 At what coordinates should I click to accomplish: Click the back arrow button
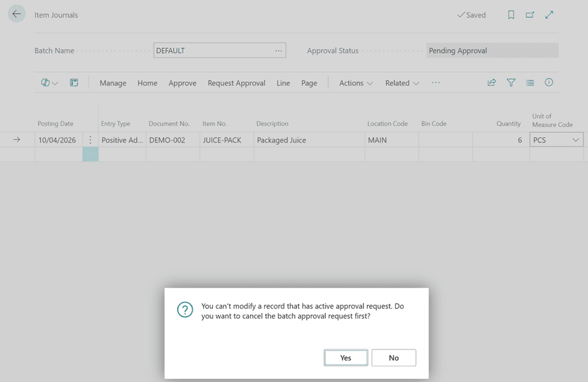point(17,14)
